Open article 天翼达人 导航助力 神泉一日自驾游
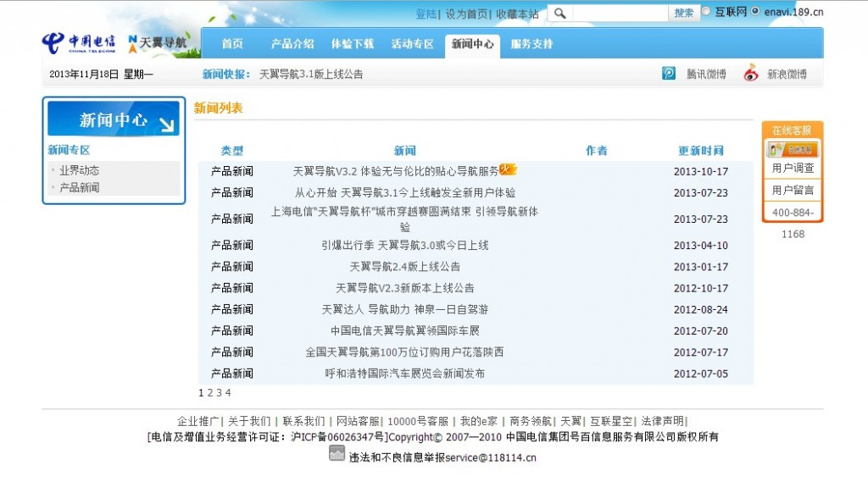 click(x=404, y=309)
